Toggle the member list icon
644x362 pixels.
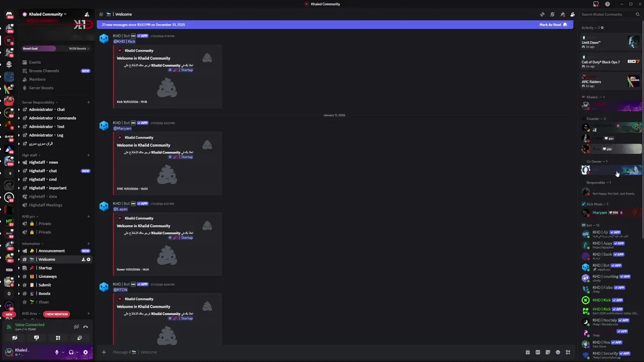573,14
